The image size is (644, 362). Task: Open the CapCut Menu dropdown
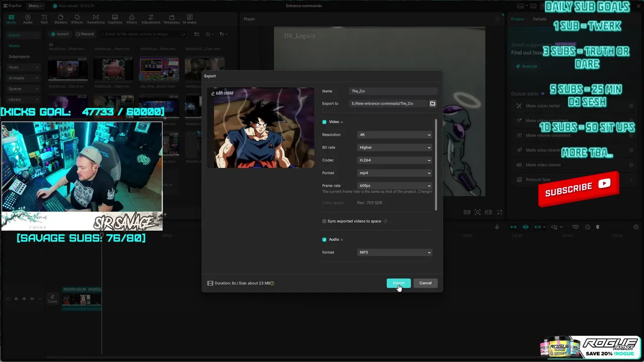[x=35, y=6]
